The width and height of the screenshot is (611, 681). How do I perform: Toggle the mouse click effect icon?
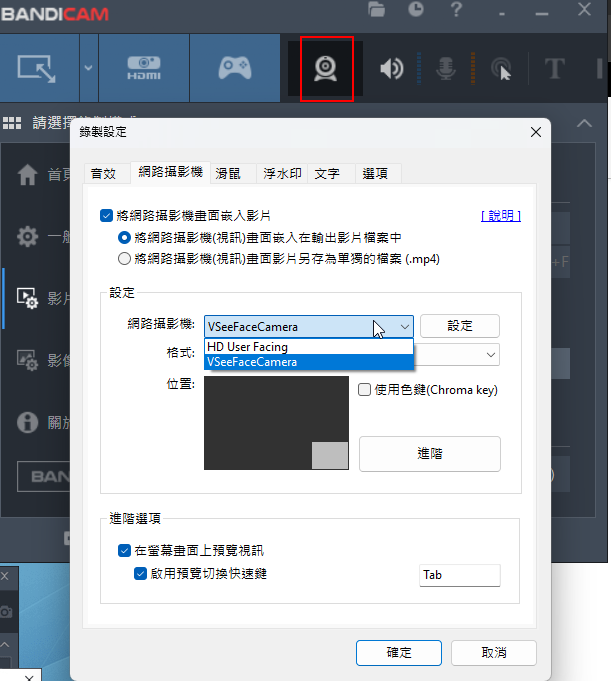point(501,69)
